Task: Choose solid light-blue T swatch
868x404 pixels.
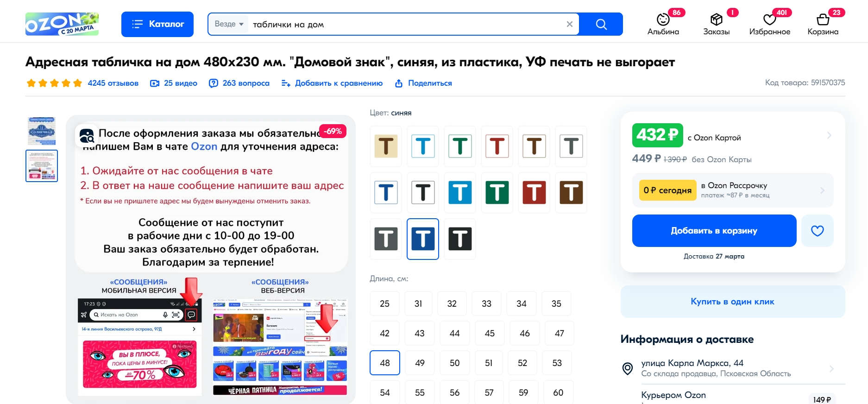Action: tap(460, 193)
